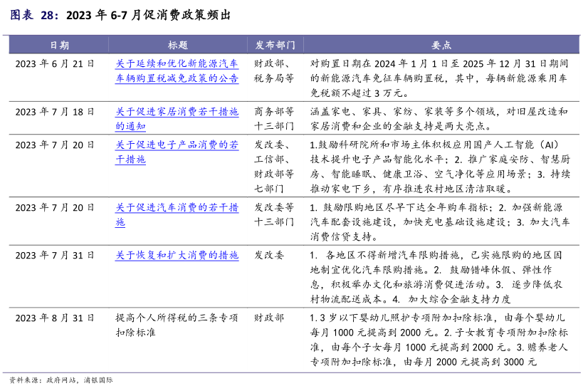The width and height of the screenshot is (588, 386).
Task: Select the 2023年8月31日 date cell
Action: [55, 318]
